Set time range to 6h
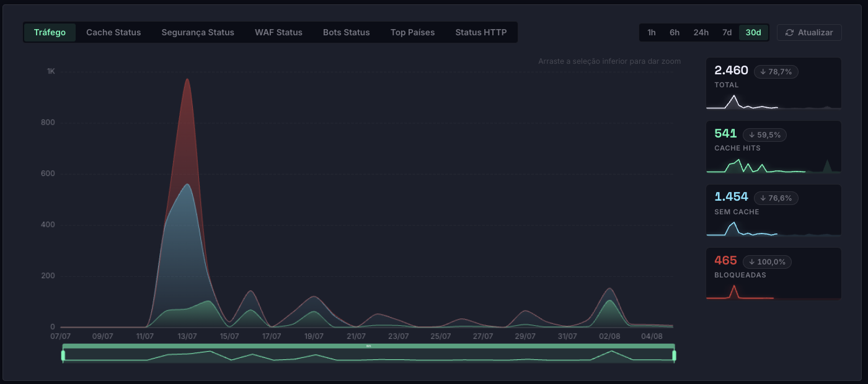 [675, 32]
